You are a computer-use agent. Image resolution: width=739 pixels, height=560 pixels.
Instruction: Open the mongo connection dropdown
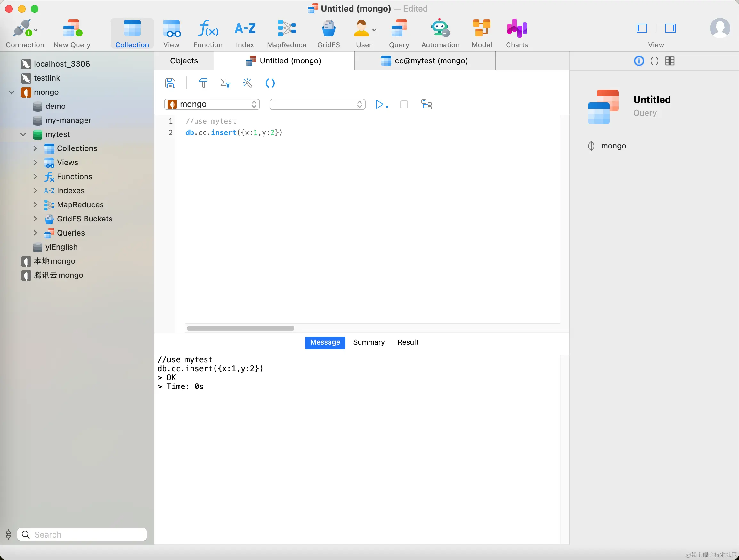212,105
